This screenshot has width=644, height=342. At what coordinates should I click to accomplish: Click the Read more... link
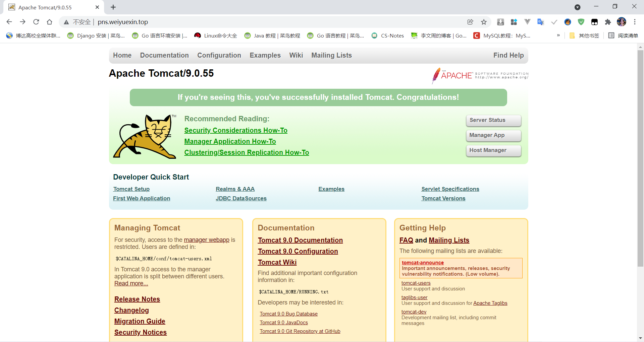[131, 283]
